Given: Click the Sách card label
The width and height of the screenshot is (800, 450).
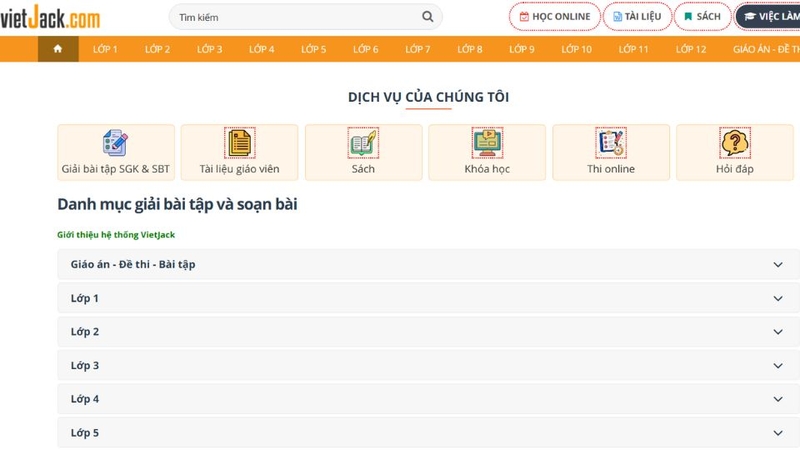Looking at the screenshot, I should [x=363, y=169].
